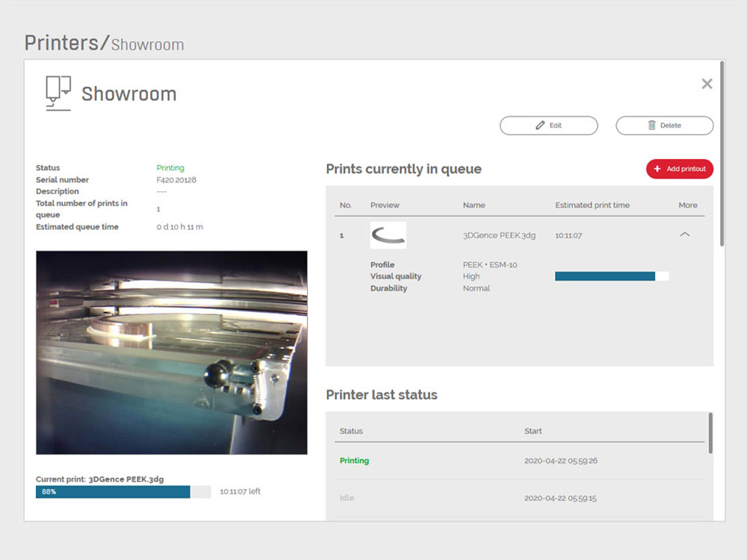Click the plus icon on Add printout

point(657,169)
